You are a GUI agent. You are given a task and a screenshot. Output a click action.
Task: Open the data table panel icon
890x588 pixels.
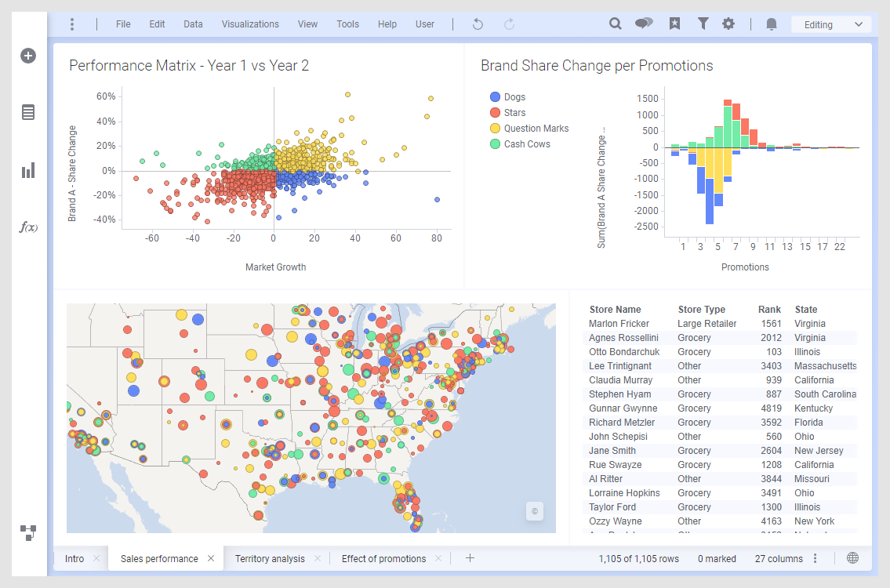click(x=28, y=112)
